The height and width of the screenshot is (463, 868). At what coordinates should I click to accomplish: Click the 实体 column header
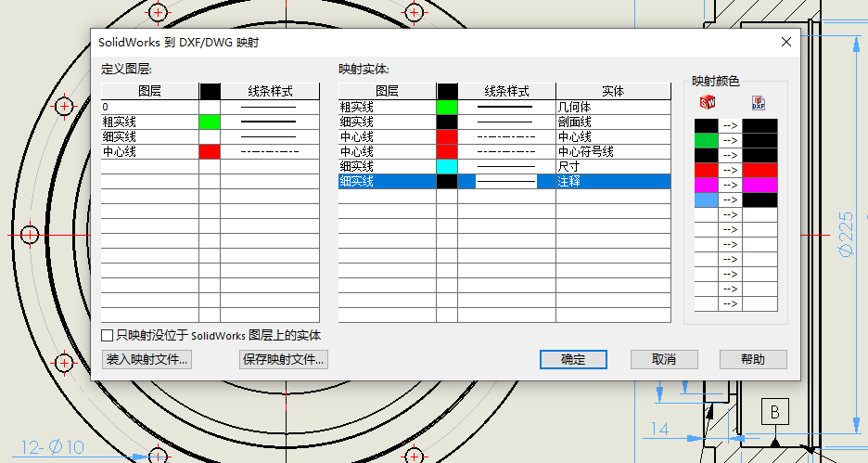point(613,91)
